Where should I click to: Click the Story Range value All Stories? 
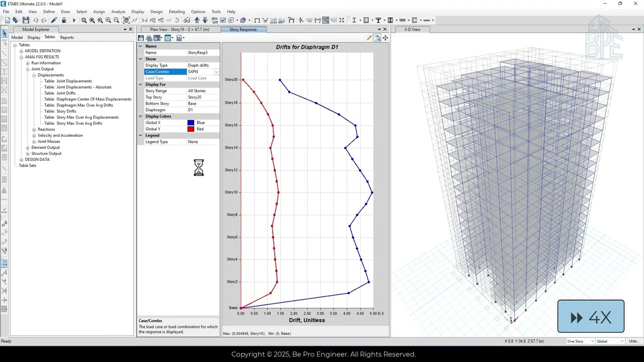click(x=203, y=91)
